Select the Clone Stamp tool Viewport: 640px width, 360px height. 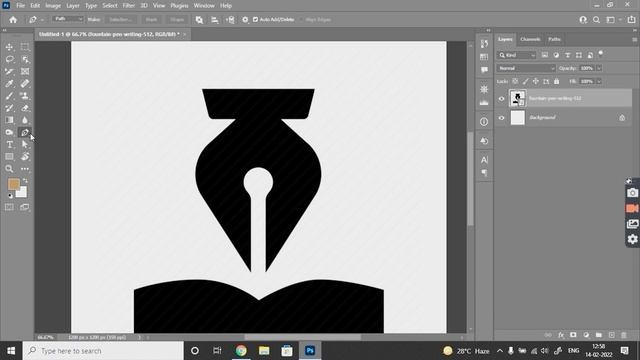(25, 96)
